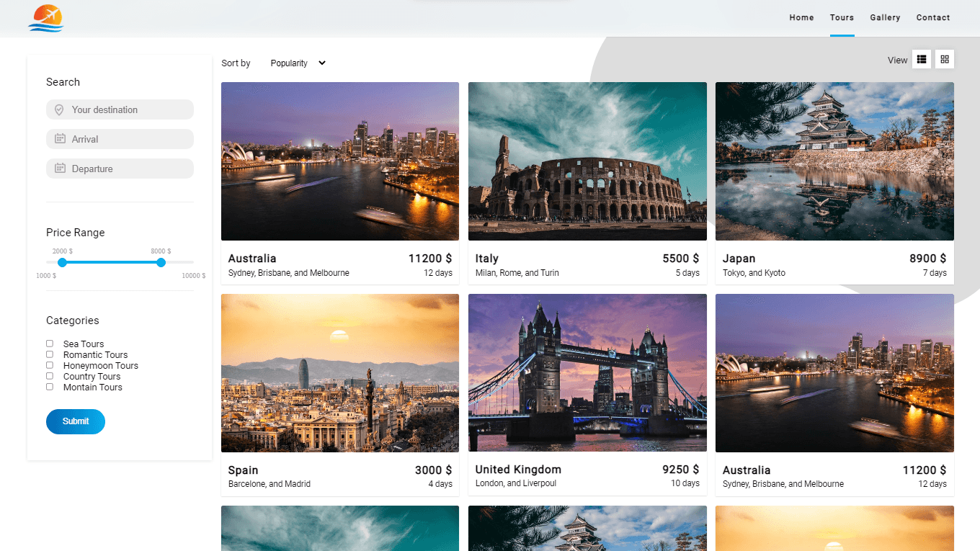Toggle the Montain Tours checkbox
The image size is (980, 551).
click(x=50, y=387)
